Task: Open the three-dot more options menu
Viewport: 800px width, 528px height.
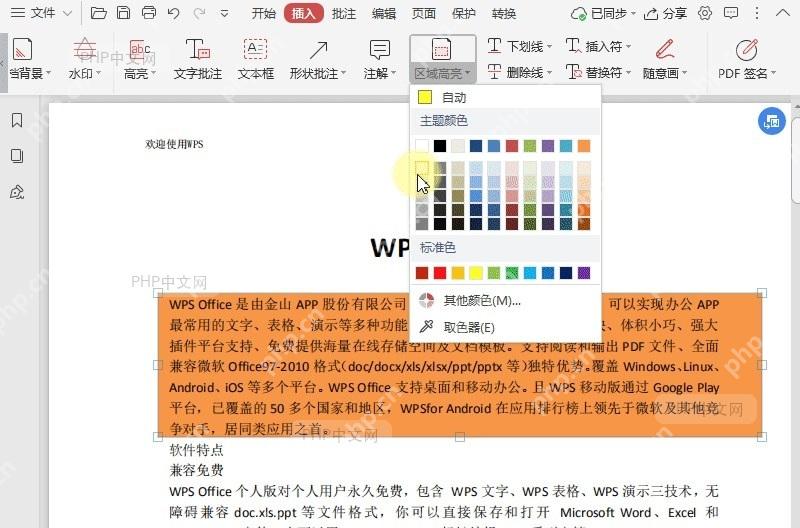Action: (757, 13)
